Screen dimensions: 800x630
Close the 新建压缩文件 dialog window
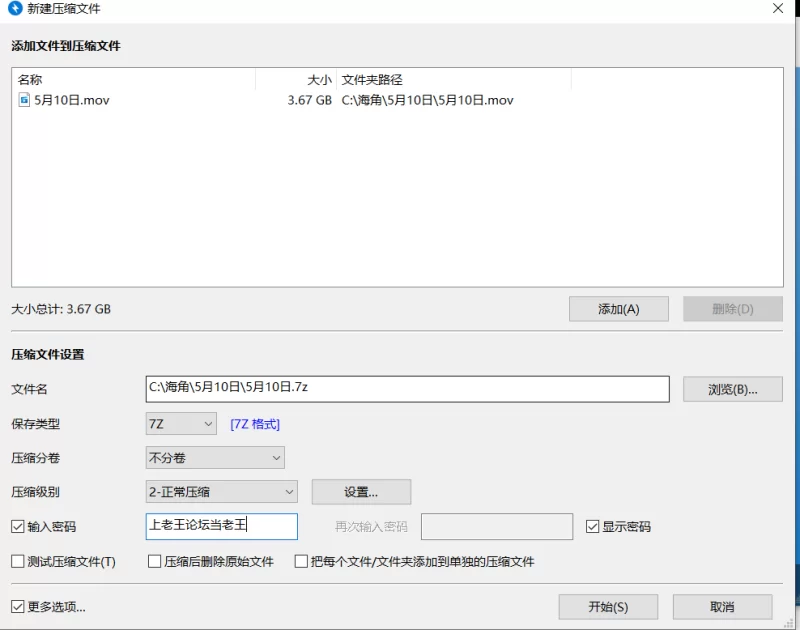(777, 9)
